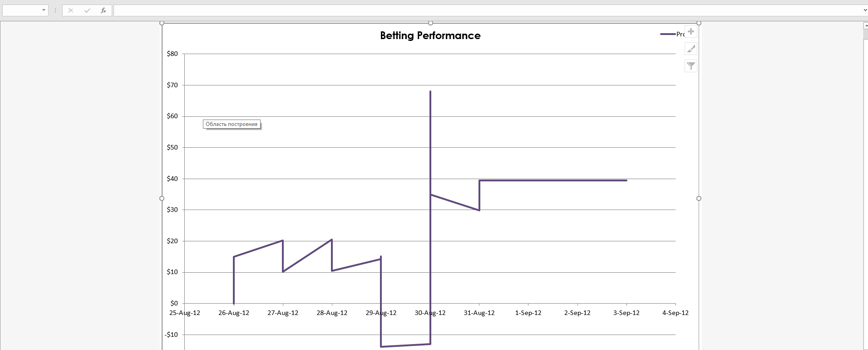Screen dimensions: 868x350
Task: Click the top-center chart sizing handle
Action: point(430,23)
